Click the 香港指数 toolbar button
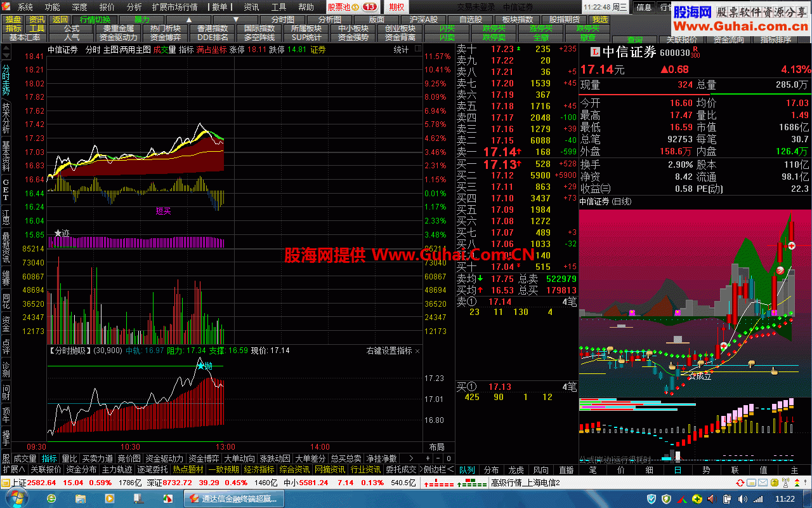Image resolution: width=812 pixels, height=508 pixels. click(x=213, y=29)
